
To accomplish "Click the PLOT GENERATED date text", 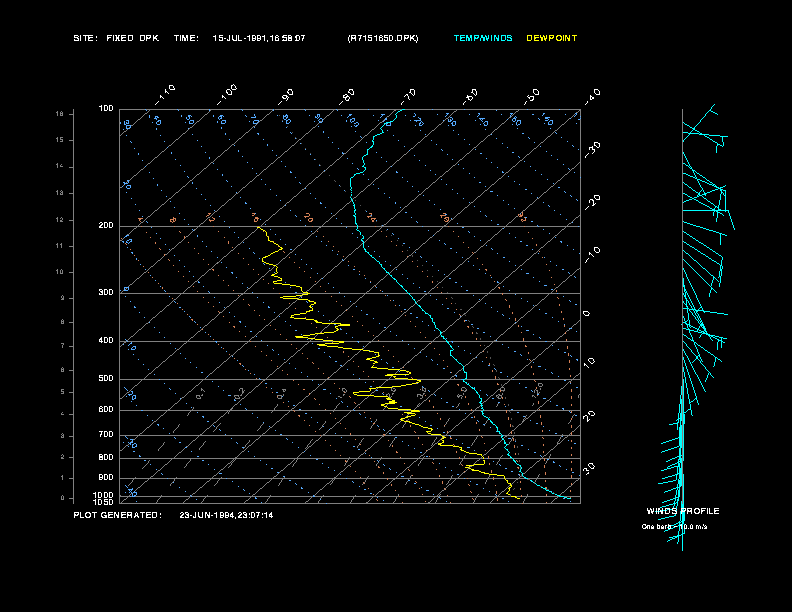I will click(226, 515).
